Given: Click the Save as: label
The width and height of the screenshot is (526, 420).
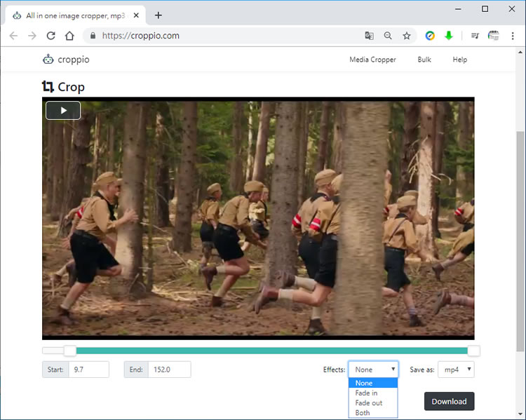Looking at the screenshot, I should tap(422, 370).
